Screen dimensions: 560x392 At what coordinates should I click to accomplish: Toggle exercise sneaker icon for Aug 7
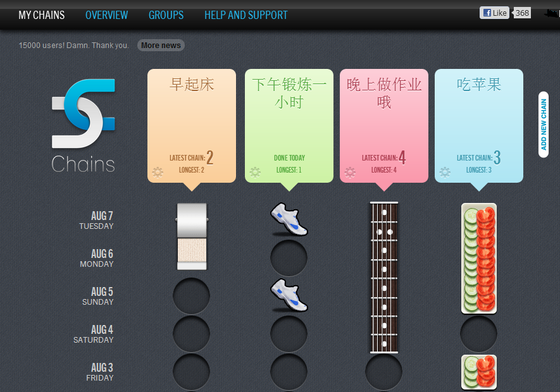289,219
